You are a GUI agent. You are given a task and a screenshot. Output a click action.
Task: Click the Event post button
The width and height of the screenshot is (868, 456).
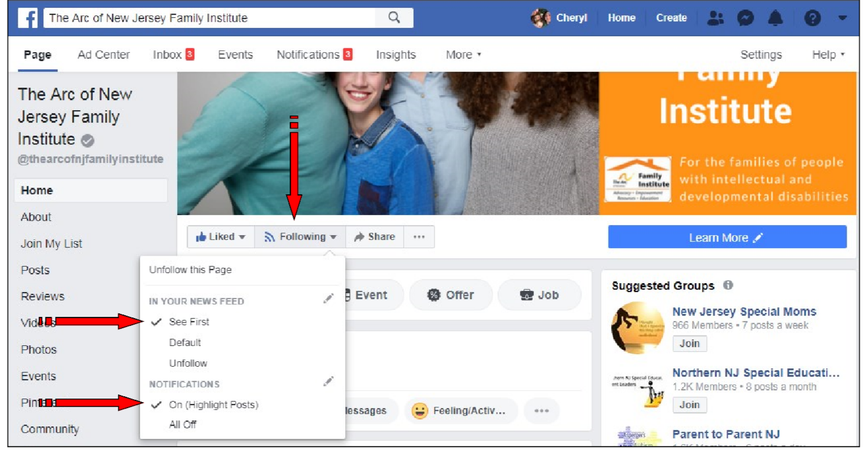(x=370, y=295)
